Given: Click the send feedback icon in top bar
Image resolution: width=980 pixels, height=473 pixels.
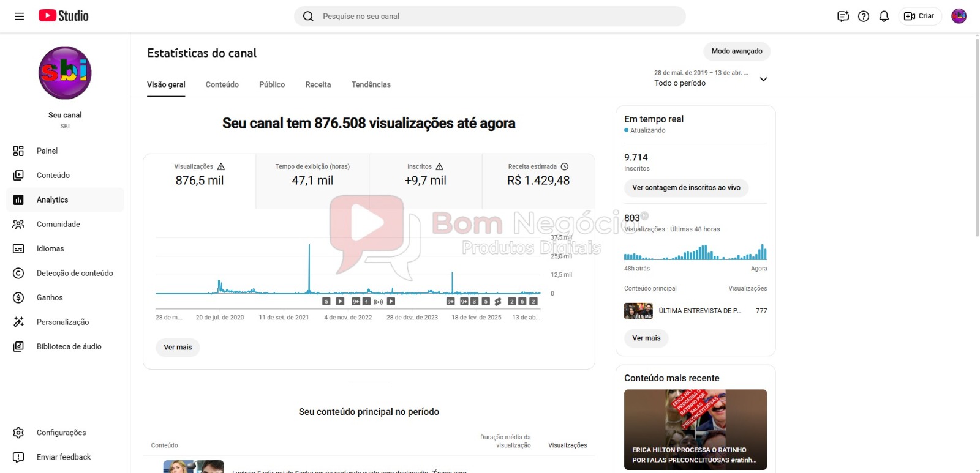Looking at the screenshot, I should tap(843, 17).
